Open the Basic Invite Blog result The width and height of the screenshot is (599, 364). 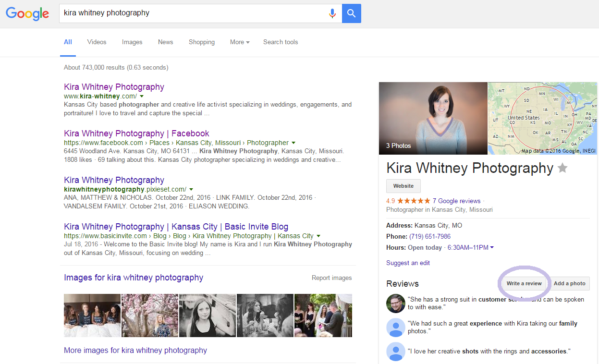(x=176, y=227)
